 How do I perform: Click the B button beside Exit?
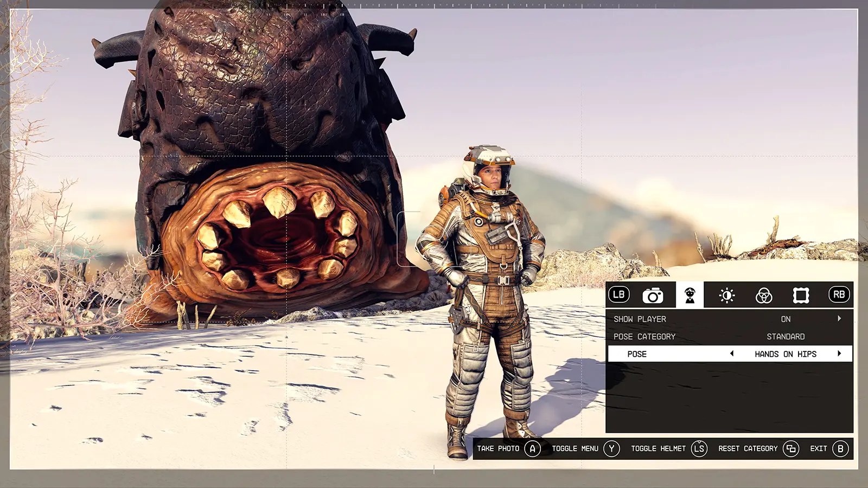click(840, 448)
